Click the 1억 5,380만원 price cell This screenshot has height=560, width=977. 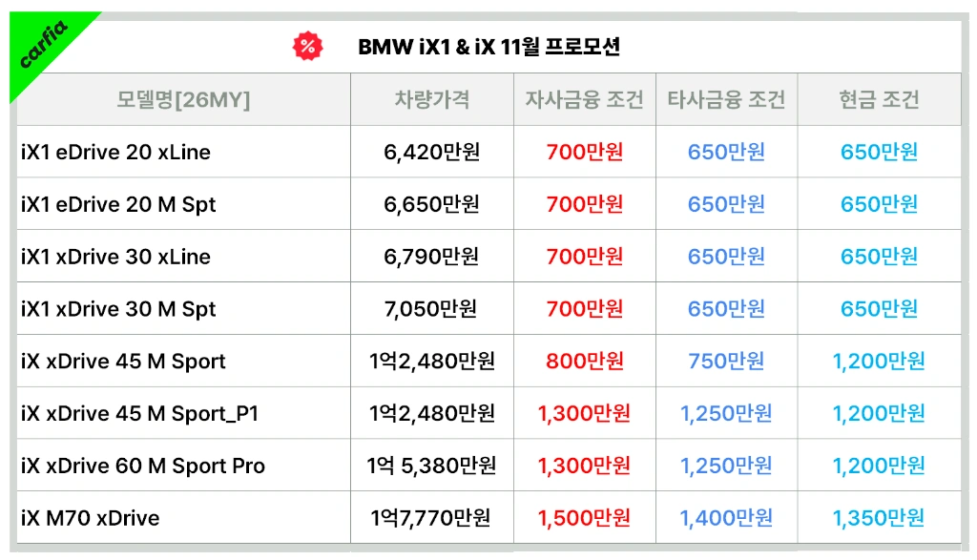(431, 466)
